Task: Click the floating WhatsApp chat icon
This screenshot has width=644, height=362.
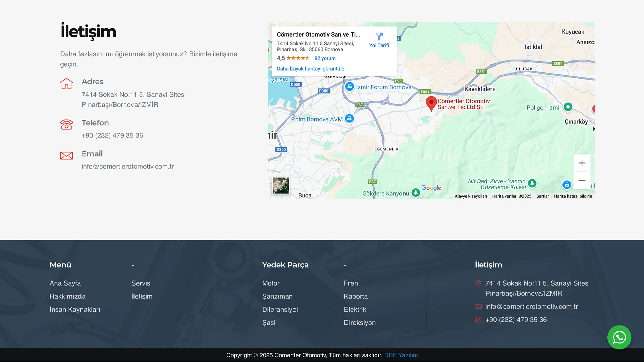Action: tap(619, 337)
